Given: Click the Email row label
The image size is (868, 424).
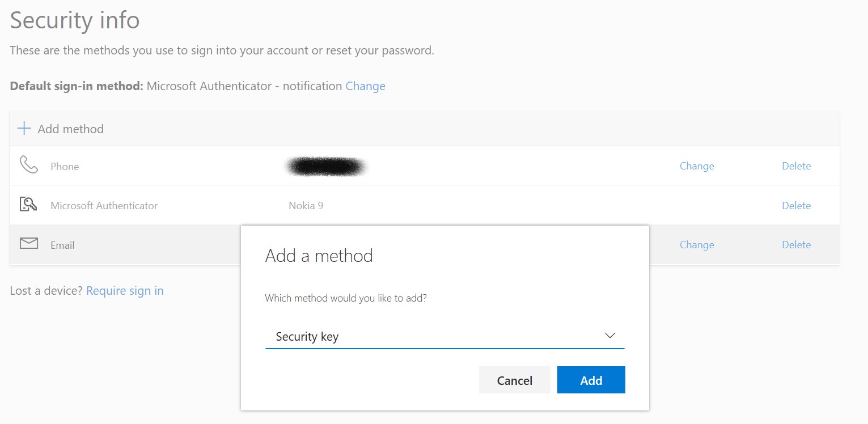Looking at the screenshot, I should tap(62, 245).
